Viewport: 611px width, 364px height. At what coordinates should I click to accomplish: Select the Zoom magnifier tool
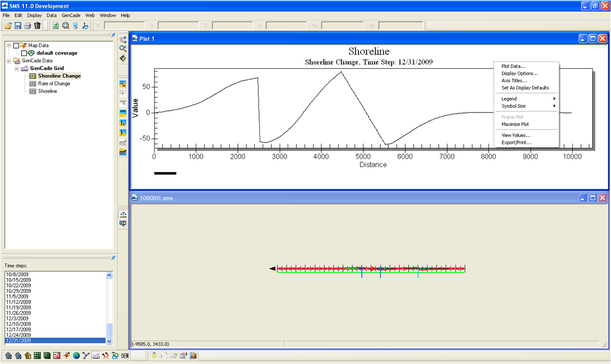pos(123,48)
